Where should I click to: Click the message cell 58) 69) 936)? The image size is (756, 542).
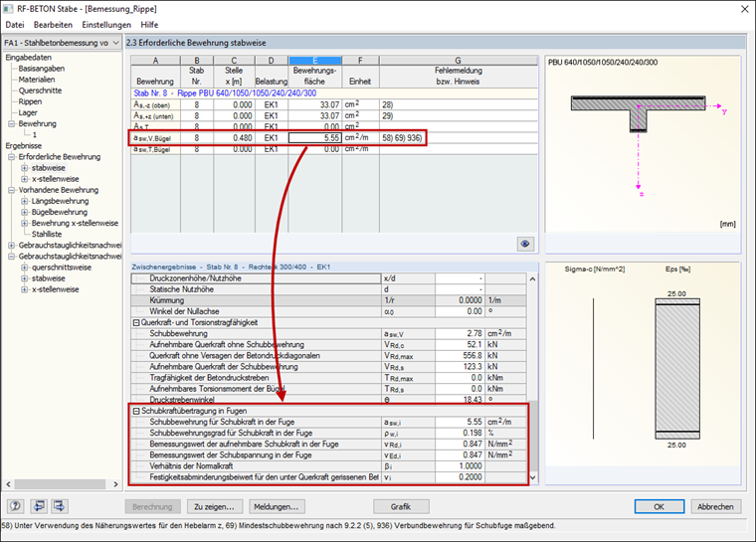pyautogui.click(x=458, y=138)
